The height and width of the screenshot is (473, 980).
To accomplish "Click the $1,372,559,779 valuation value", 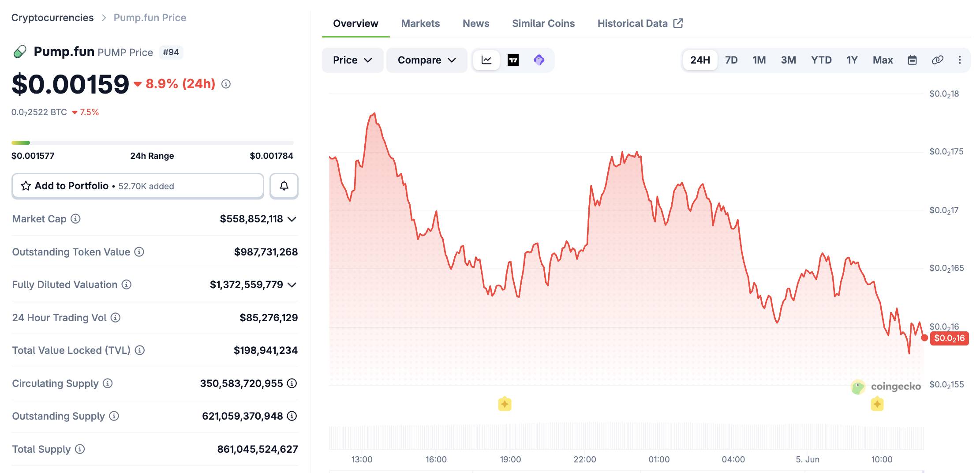I will [x=247, y=285].
